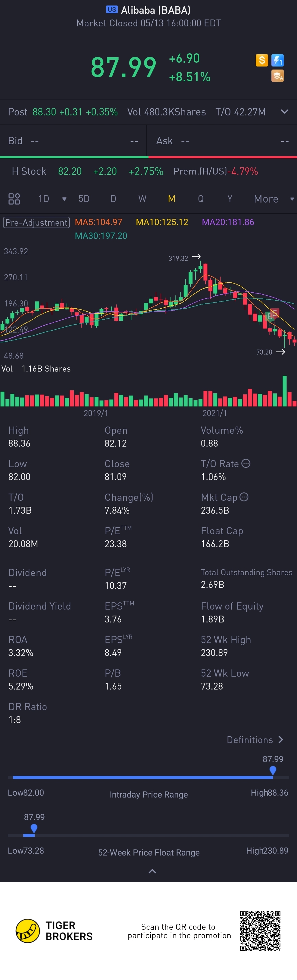
Task: Tap the promotion QR code
Action: (260, 931)
